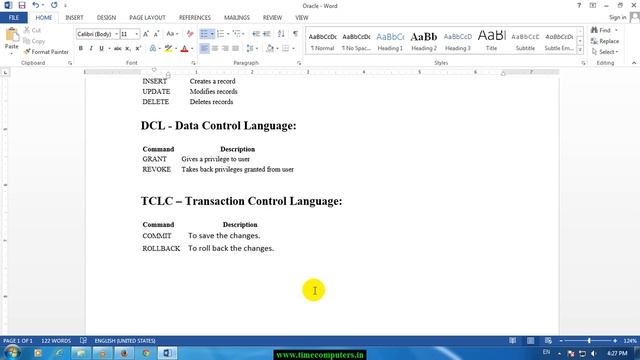Open the Font dialog launcher
The image size is (640, 360).
(193, 63)
